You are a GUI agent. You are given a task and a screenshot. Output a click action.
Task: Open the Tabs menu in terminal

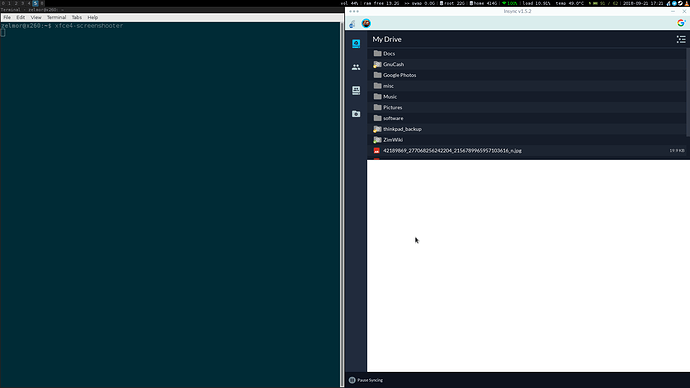77,18
